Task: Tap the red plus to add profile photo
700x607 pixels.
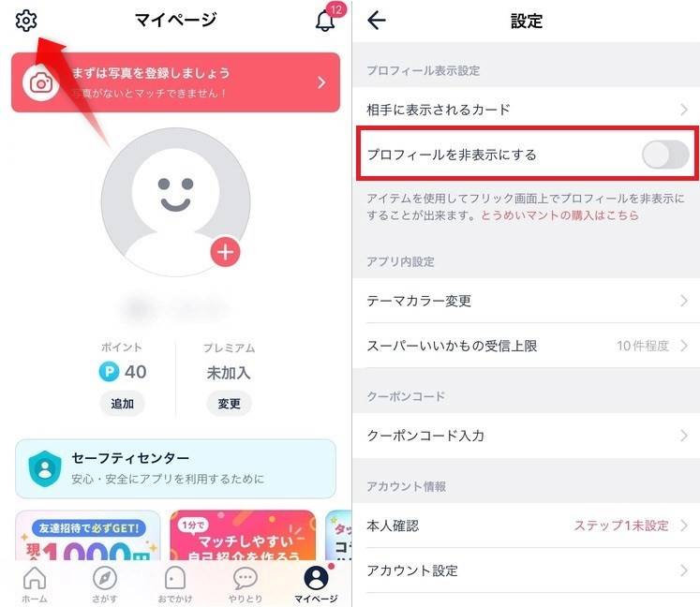Action: 225,252
